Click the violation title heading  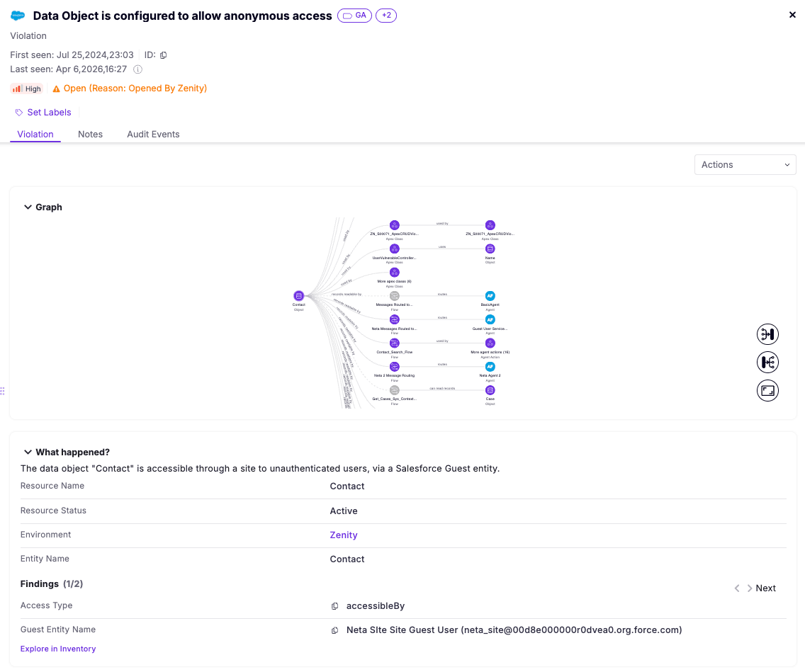pos(182,16)
